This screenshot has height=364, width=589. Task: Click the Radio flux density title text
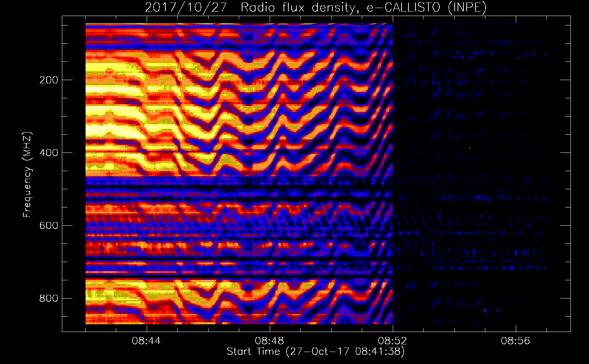click(x=298, y=7)
